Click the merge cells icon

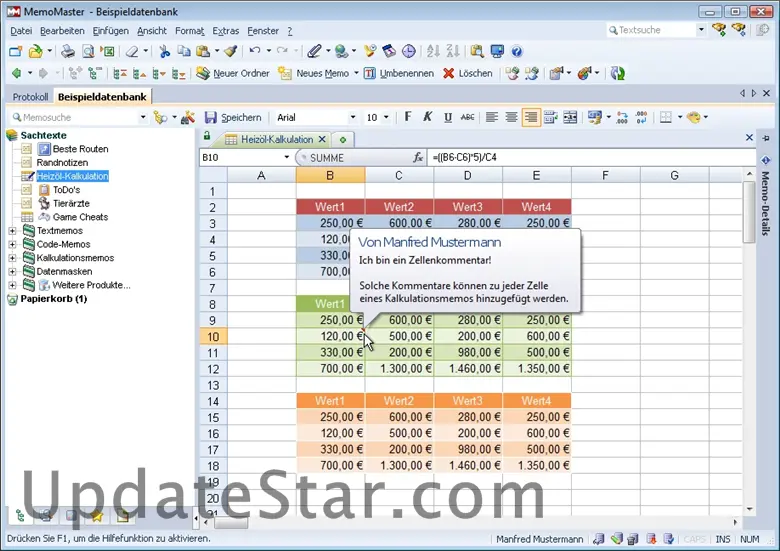(570, 117)
